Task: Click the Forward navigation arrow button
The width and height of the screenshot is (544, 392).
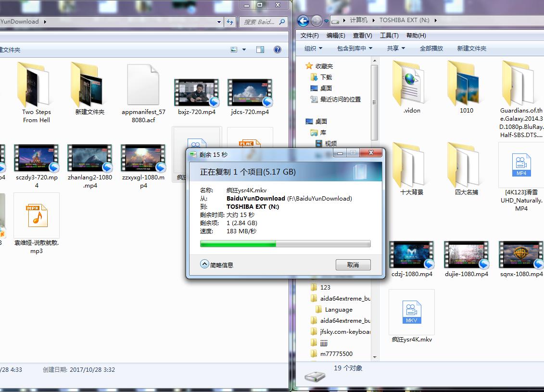Action: [316, 21]
